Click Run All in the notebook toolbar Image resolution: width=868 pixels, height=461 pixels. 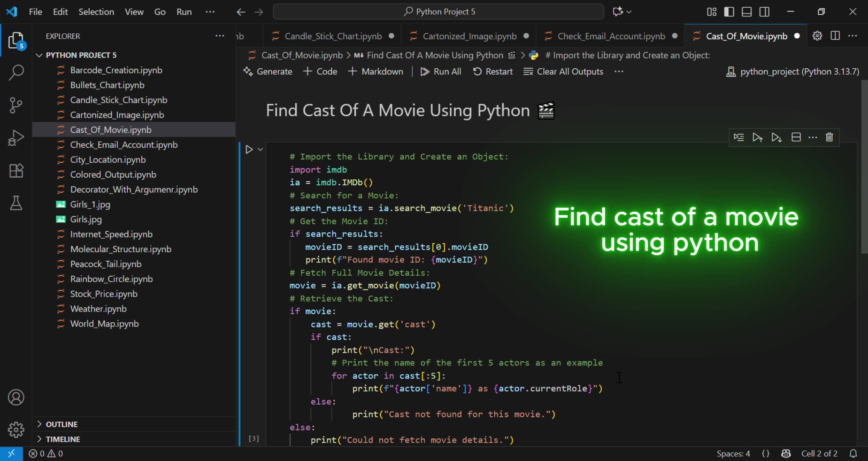(441, 71)
